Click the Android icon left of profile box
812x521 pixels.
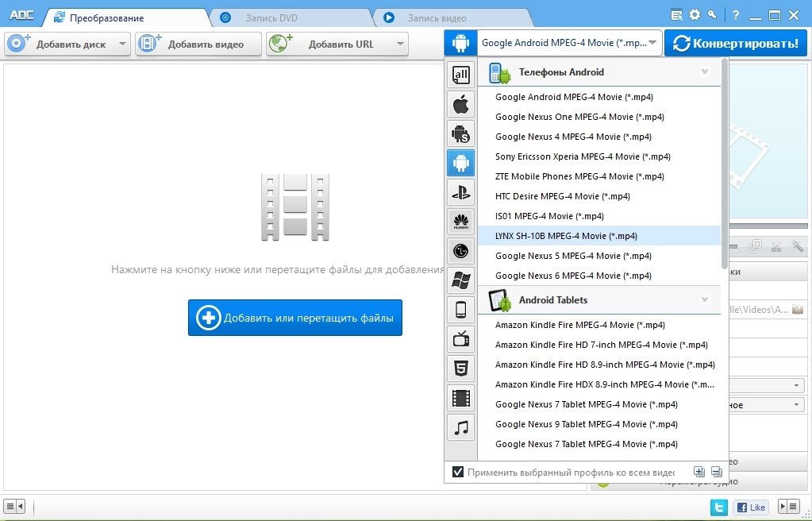(x=460, y=43)
